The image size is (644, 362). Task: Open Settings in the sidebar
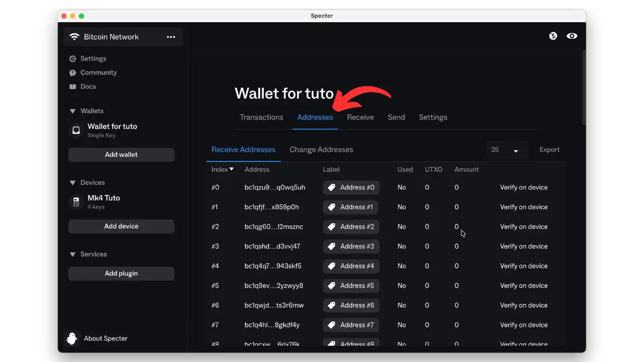point(93,59)
